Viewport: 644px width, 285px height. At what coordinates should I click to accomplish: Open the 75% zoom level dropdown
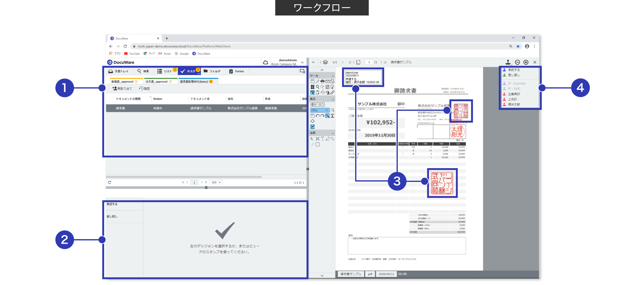point(320,110)
